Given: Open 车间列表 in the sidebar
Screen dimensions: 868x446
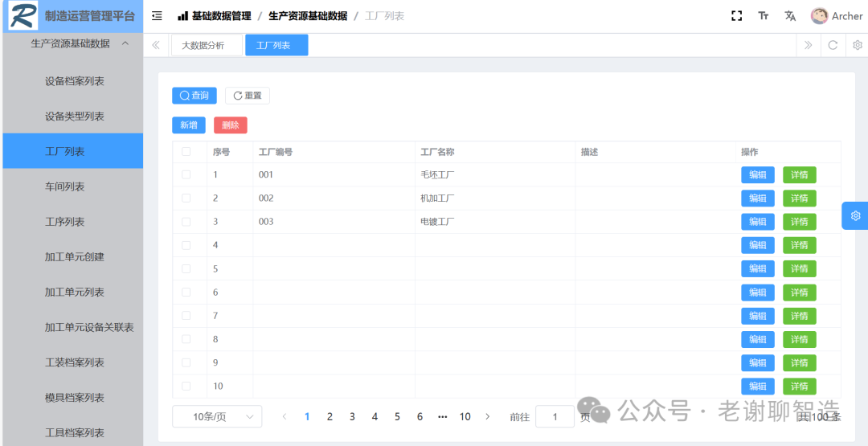Looking at the screenshot, I should [x=73, y=186].
